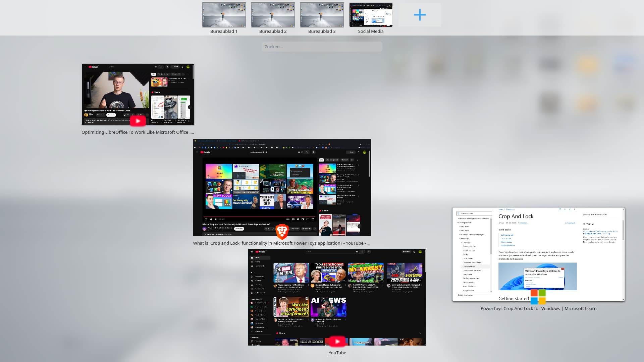Click replay icon in Crop and Lock video player
644x362 pixels.
(x=206, y=219)
